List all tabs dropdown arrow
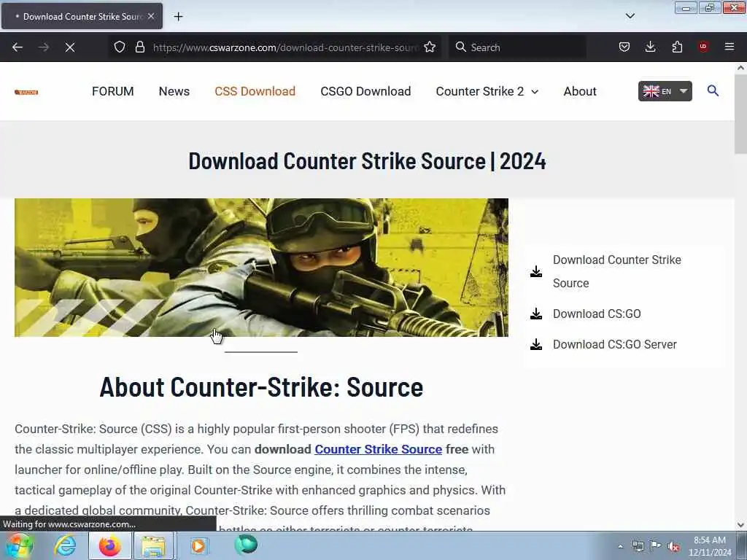Image resolution: width=747 pixels, height=560 pixels. pyautogui.click(x=630, y=16)
